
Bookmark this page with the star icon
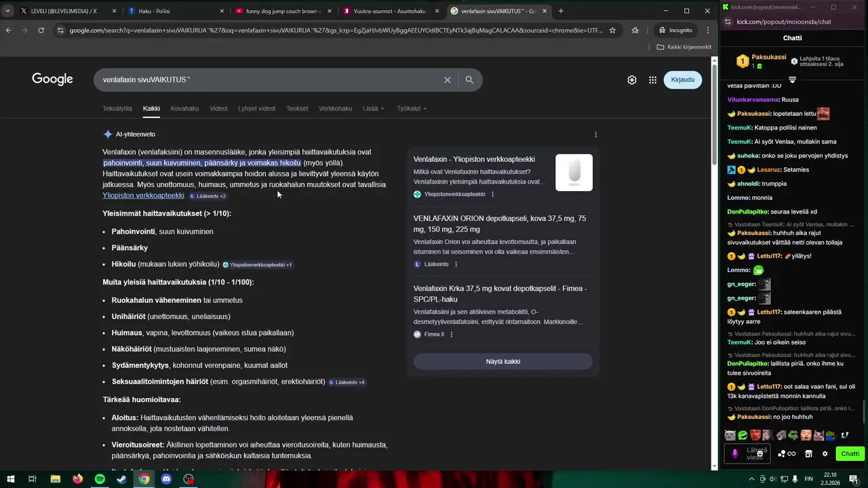click(612, 30)
